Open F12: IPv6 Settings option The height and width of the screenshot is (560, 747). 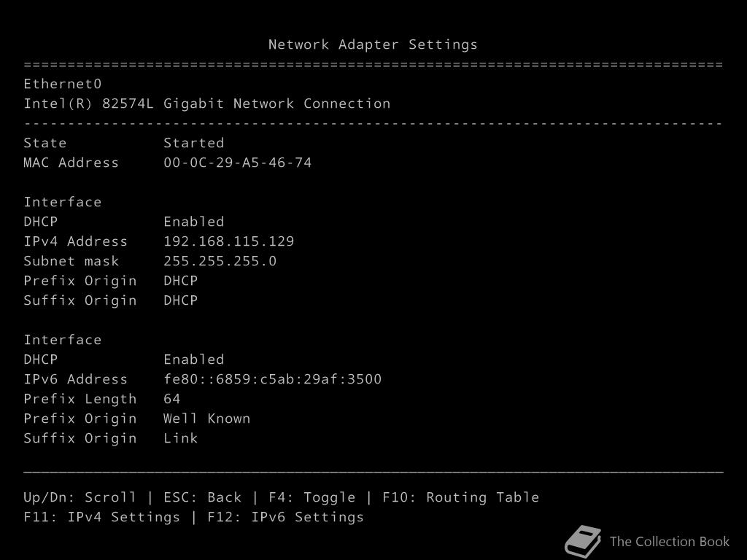285,517
